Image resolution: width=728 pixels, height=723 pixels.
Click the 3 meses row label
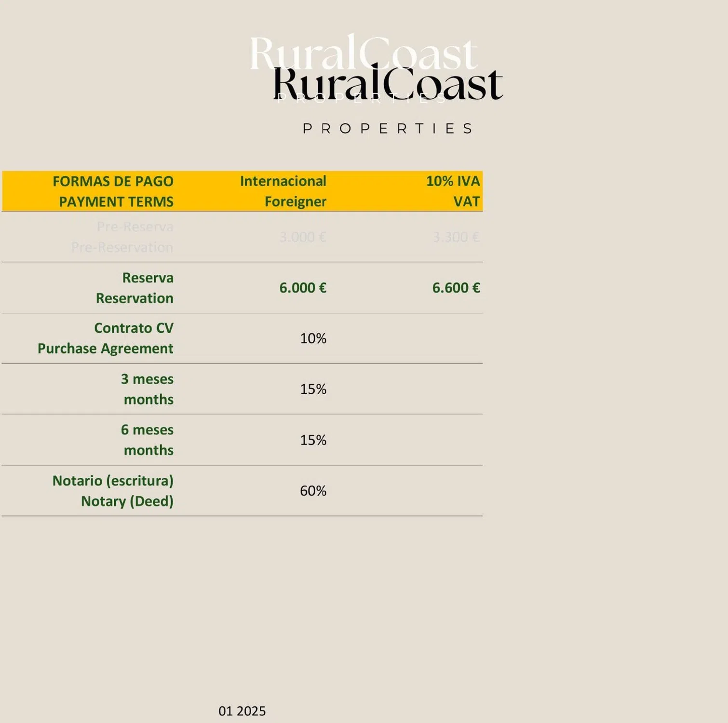click(147, 379)
